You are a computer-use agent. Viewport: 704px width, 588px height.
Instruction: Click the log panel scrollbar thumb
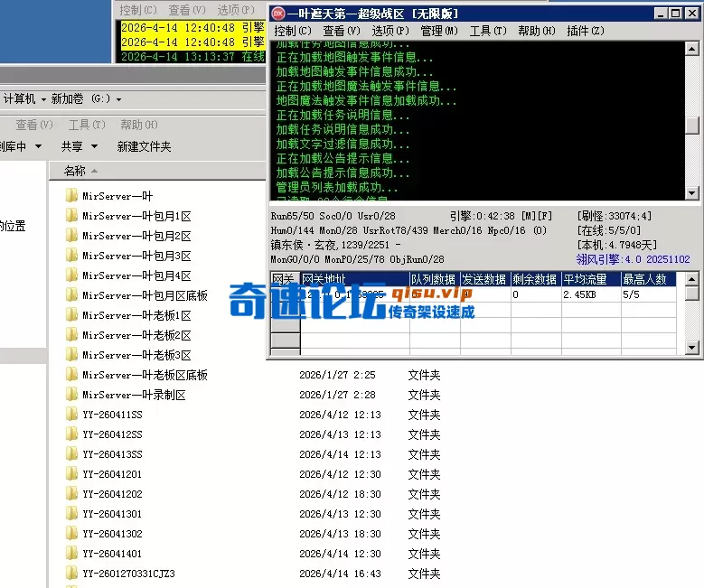pos(692,126)
